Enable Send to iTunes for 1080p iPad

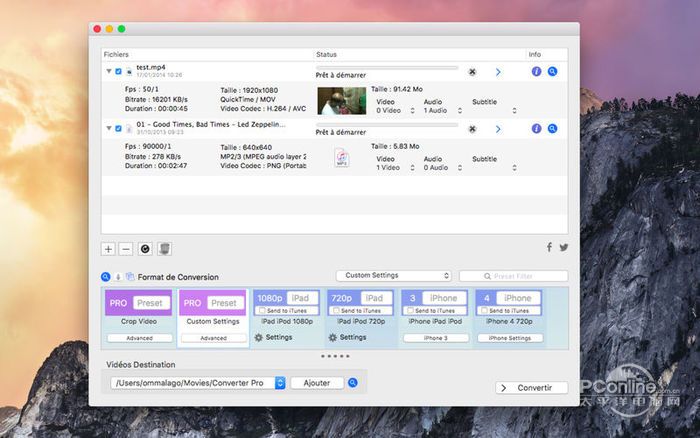point(262,312)
